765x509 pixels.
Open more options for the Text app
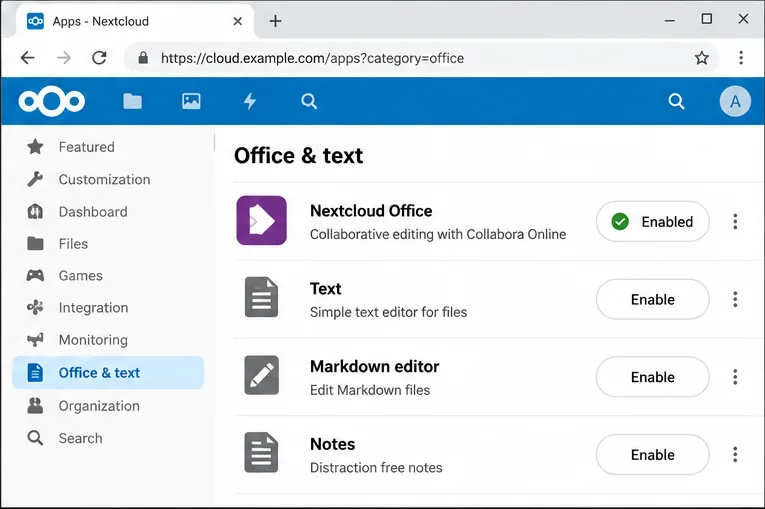pos(735,299)
